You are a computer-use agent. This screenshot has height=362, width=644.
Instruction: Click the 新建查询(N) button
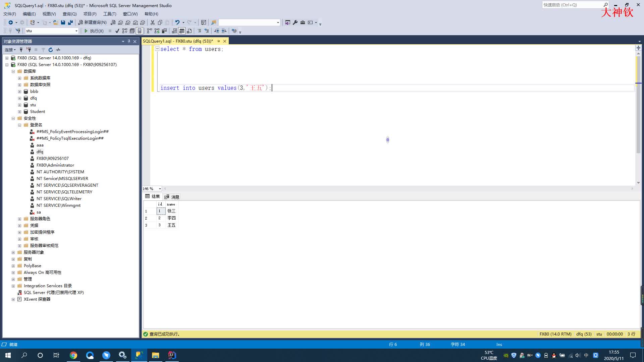click(92, 22)
